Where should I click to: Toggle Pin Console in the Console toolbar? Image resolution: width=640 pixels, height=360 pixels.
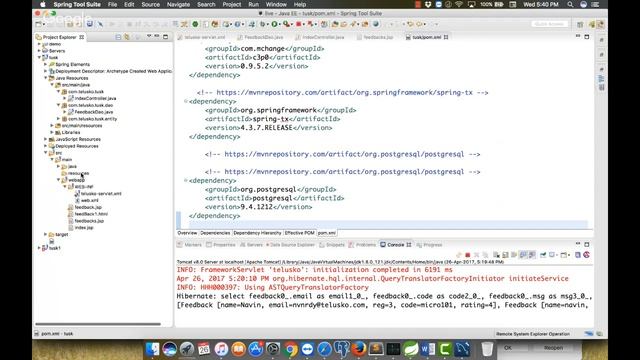click(x=543, y=255)
